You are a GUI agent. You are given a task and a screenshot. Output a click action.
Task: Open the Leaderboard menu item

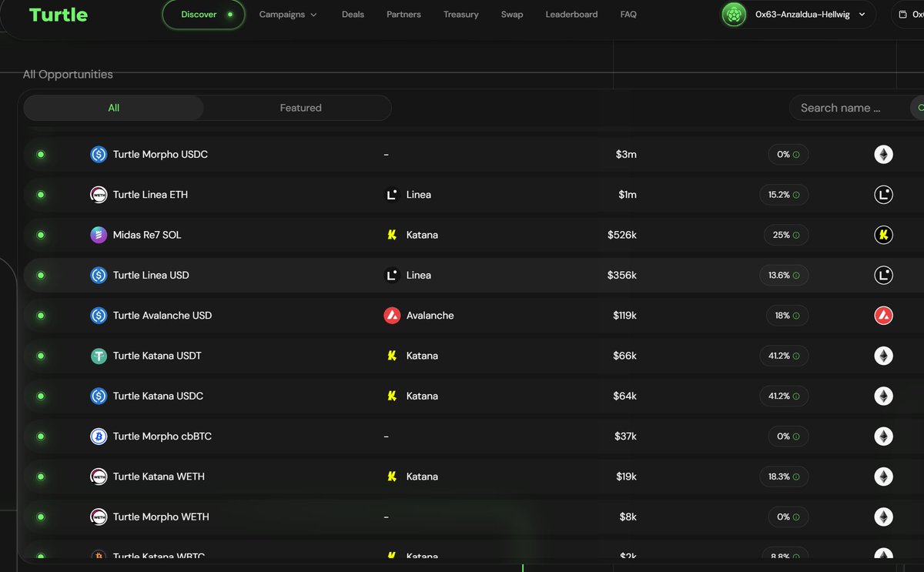tap(571, 15)
